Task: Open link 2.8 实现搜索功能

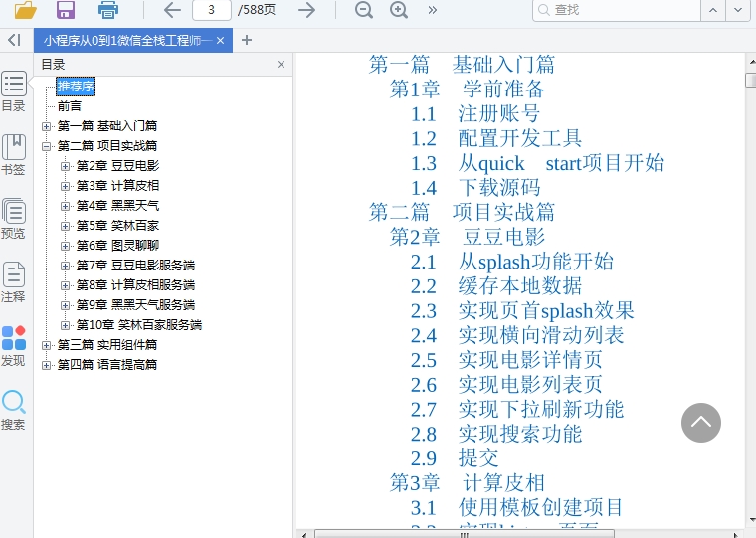Action: click(496, 434)
